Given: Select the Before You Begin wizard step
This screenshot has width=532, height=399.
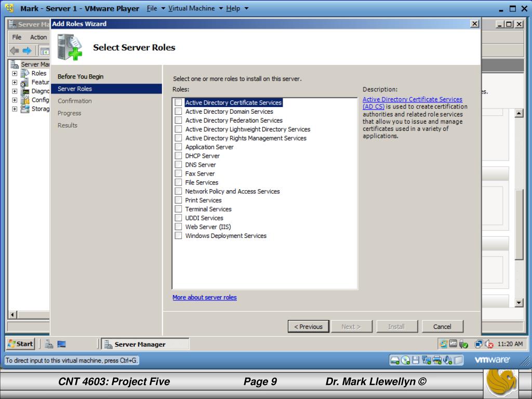Looking at the screenshot, I should click(81, 77).
